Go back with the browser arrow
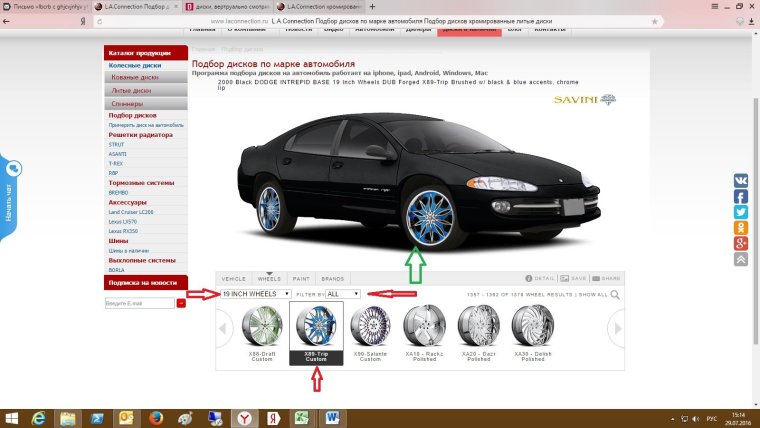The height and width of the screenshot is (428, 760). [6, 21]
